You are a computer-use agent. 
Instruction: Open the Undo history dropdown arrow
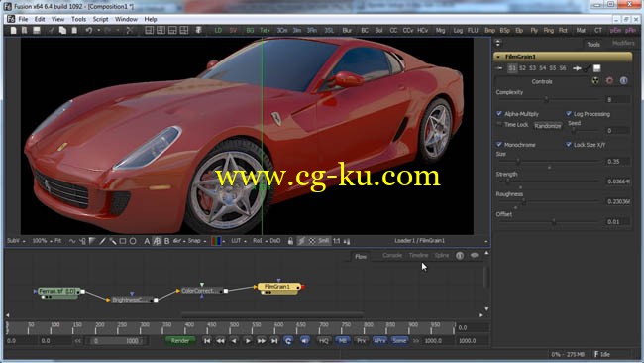coord(98,31)
